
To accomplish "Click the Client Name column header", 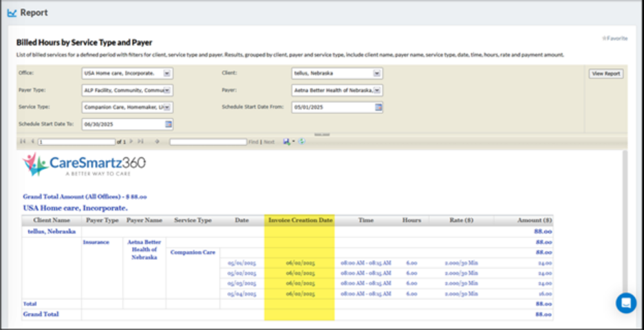I will 52,221.
